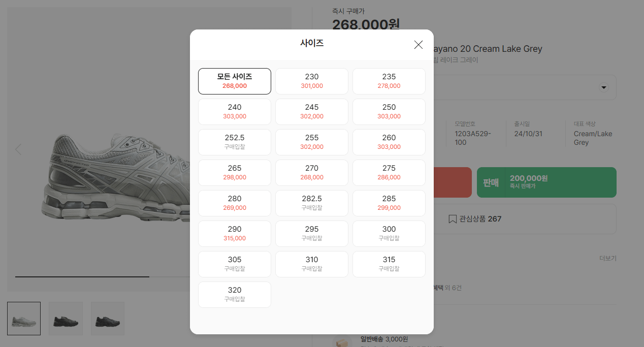Select the third black shoe thumbnail
The image size is (644, 347).
pos(108,319)
